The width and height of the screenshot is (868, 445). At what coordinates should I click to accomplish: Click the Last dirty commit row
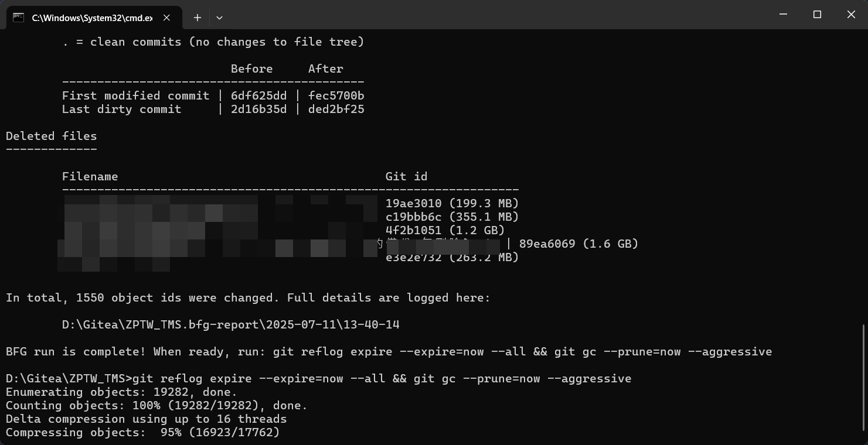[x=213, y=109]
